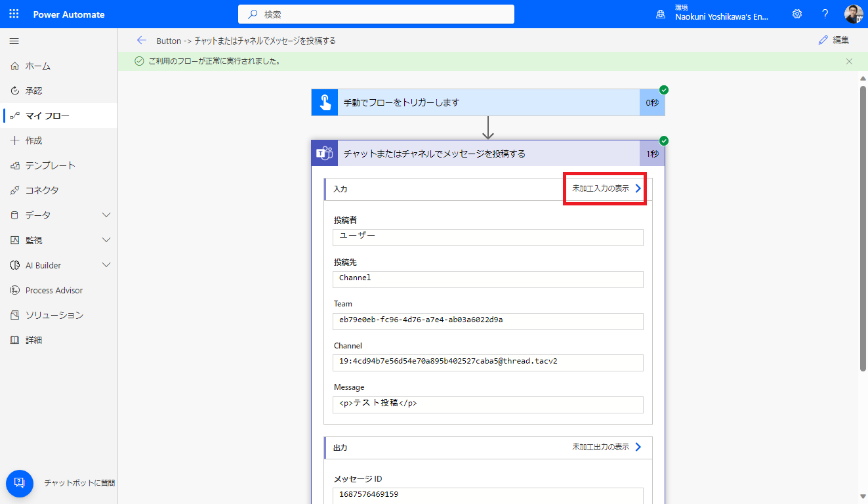Collapse the left navigation with hamburger icon
Image resolution: width=868 pixels, height=504 pixels.
(13, 39)
